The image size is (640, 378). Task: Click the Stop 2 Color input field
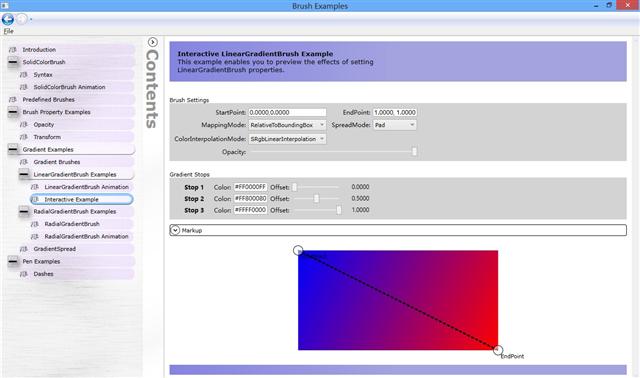point(250,198)
